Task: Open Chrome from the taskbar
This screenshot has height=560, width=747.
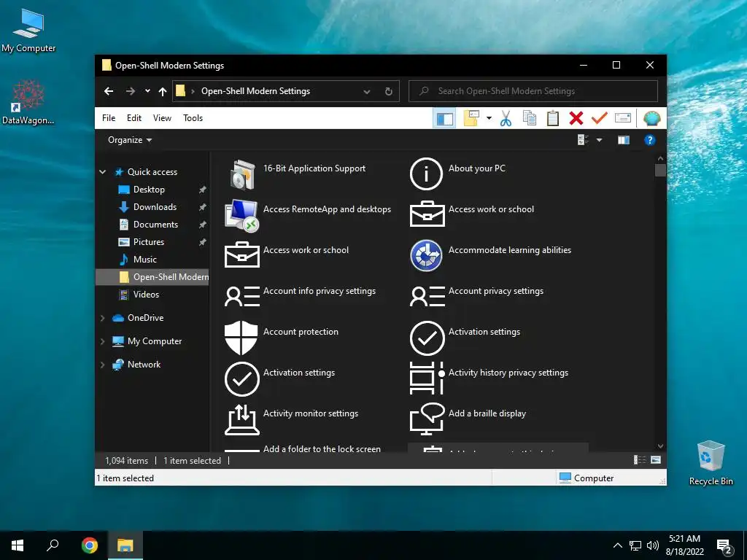Action: [89, 545]
